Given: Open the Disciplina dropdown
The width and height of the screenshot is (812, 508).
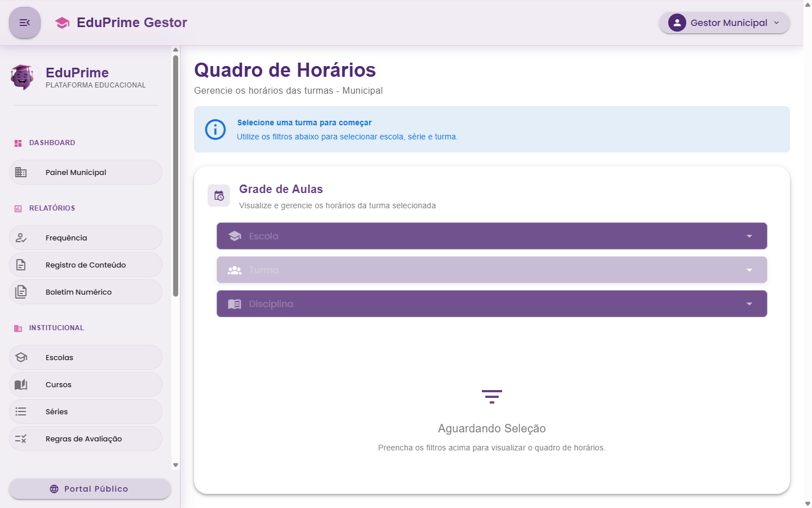Looking at the screenshot, I should coord(492,304).
